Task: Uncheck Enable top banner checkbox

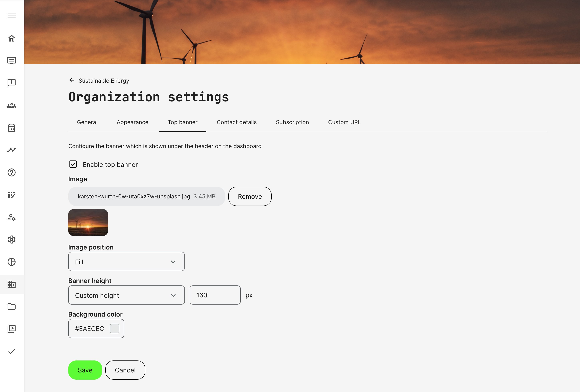Action: (73, 164)
